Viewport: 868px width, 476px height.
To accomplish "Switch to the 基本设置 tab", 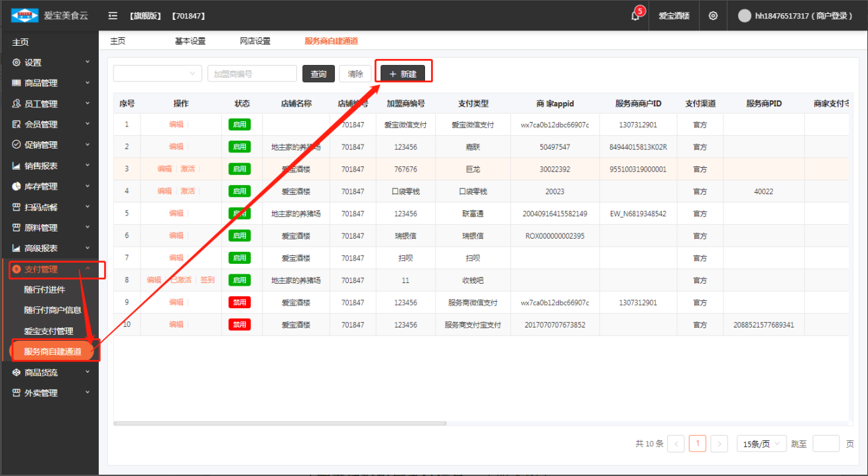I will pyautogui.click(x=190, y=41).
